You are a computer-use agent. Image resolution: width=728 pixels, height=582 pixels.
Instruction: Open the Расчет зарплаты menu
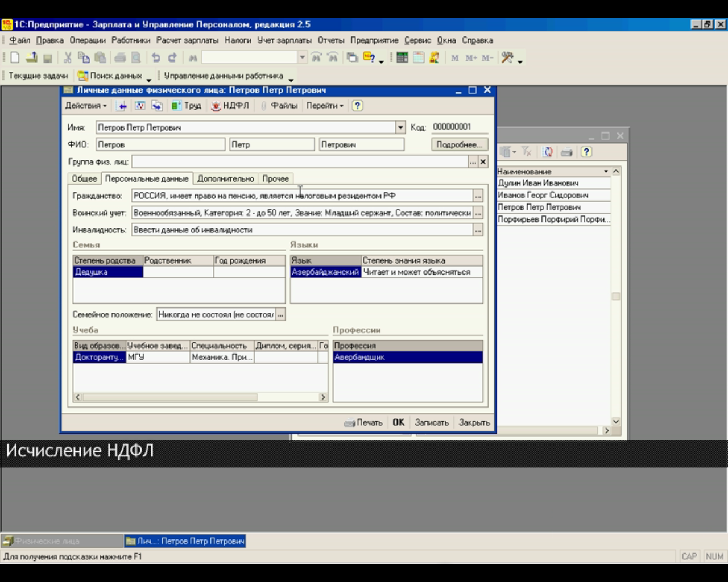coord(187,40)
